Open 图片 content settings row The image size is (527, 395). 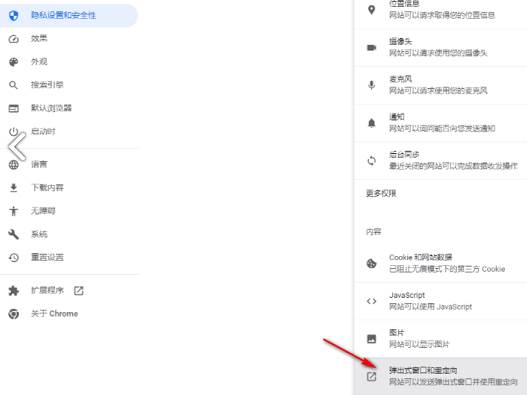pyautogui.click(x=441, y=339)
